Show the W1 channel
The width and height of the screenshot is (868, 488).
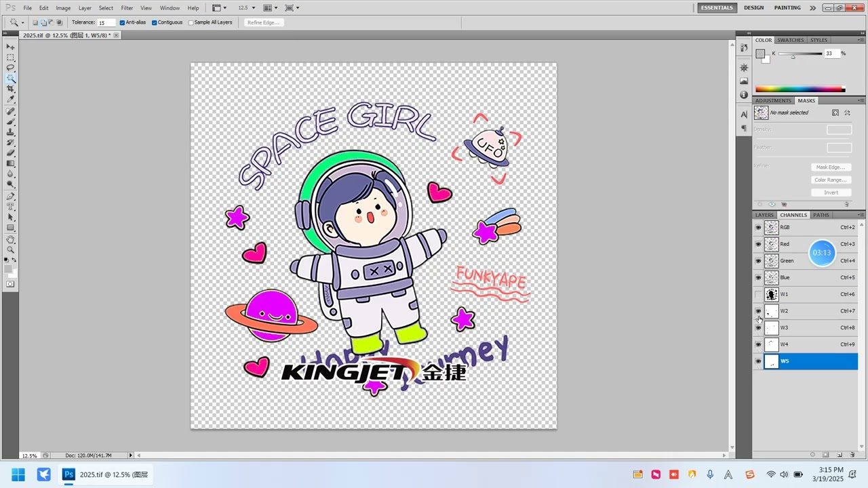pyautogui.click(x=758, y=294)
